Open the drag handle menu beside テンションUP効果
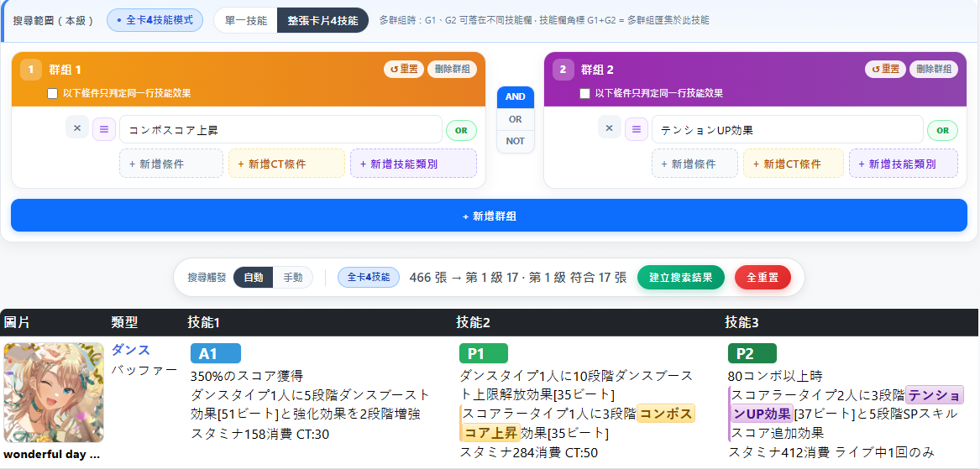The image size is (980, 469). [x=637, y=129]
